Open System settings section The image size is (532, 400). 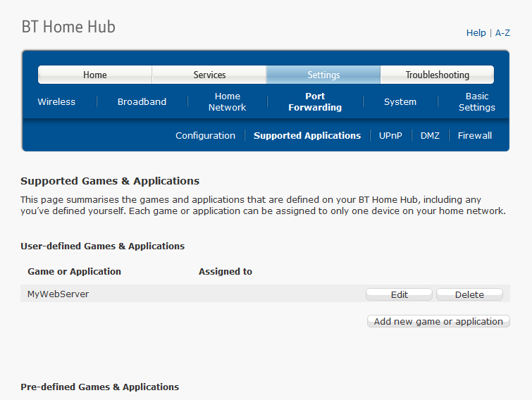[x=400, y=101]
